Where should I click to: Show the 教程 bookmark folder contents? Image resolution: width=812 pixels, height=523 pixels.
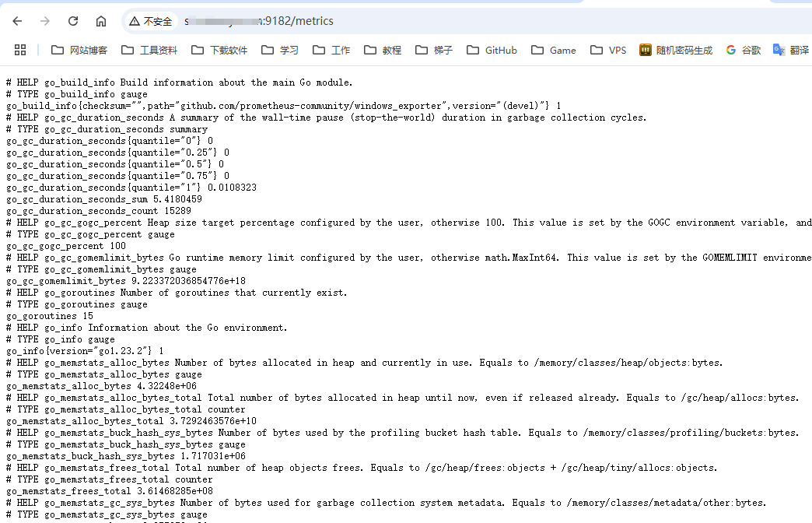383,50
